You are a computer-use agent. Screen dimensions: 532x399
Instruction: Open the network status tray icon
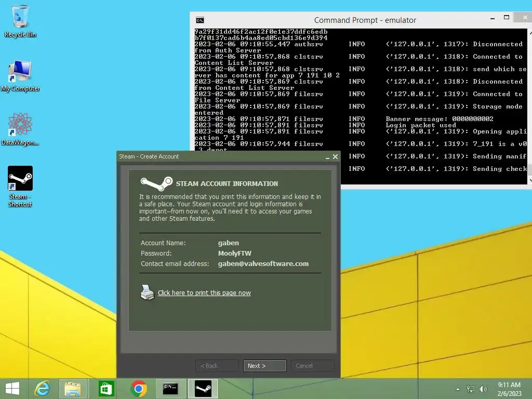[471, 389]
